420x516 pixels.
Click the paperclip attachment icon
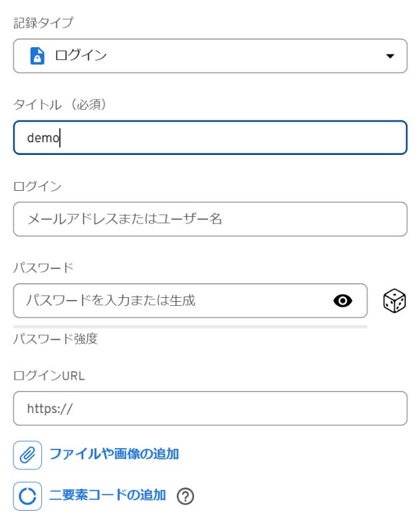27,455
